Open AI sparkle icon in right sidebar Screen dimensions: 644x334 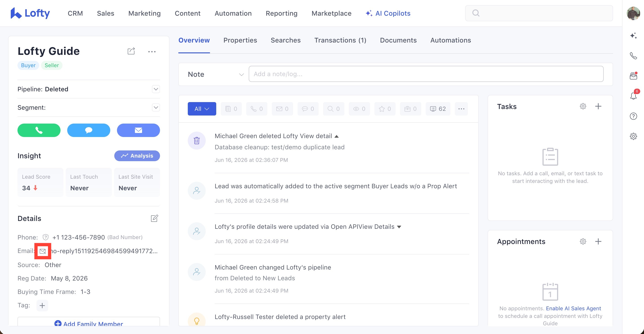point(633,35)
